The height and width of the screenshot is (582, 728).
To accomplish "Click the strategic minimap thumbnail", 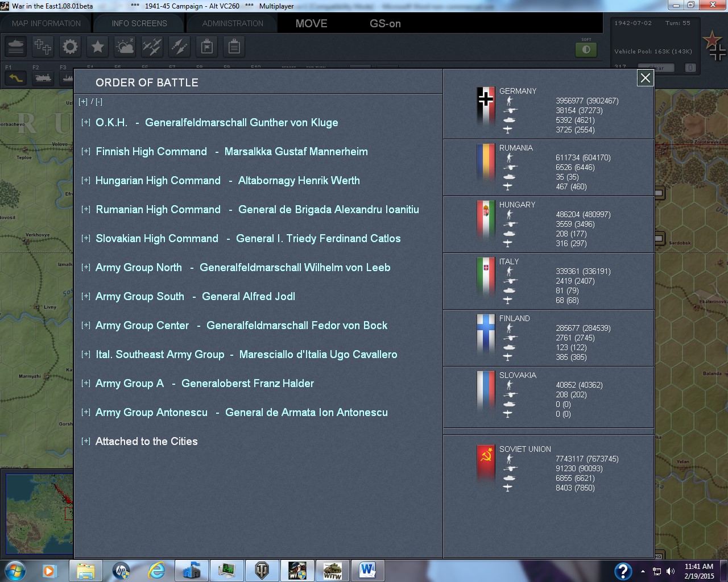I will pos(40,514).
